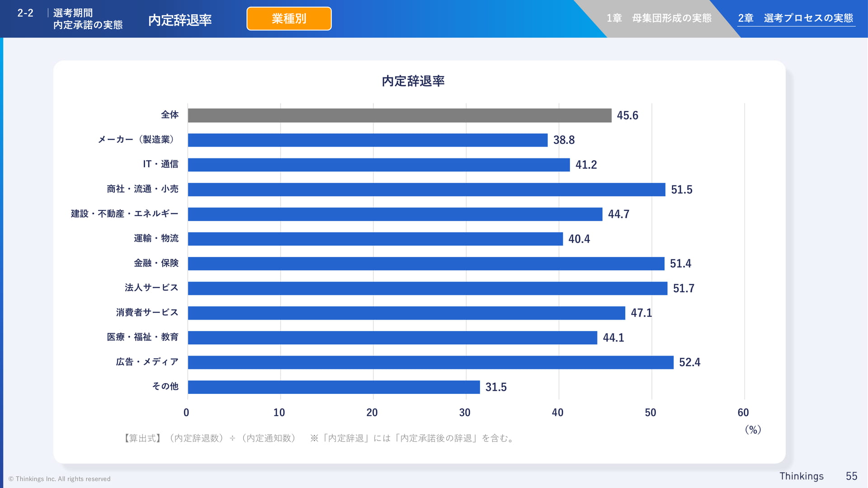The width and height of the screenshot is (868, 488).
Task: Click the ※ footnote about 内定承諾後の辞退
Action: pos(413,438)
